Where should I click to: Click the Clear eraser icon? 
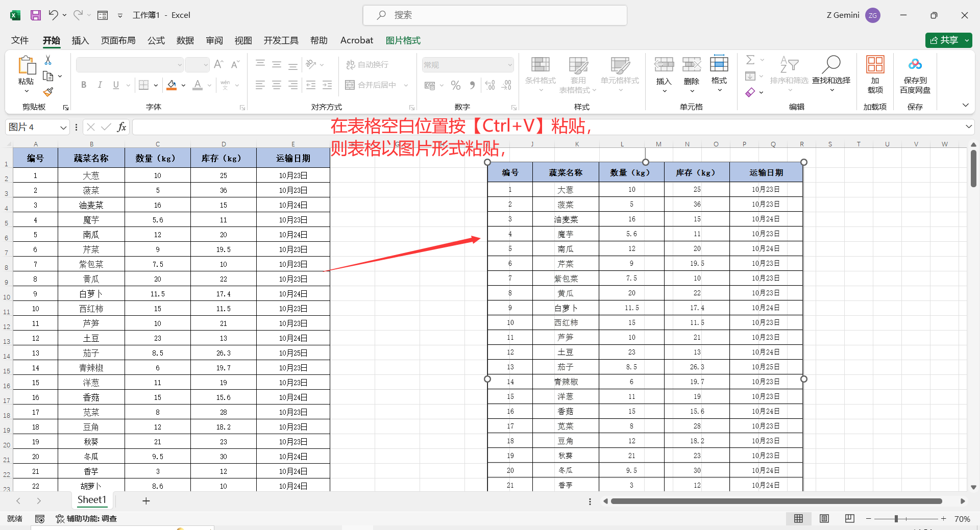coord(750,92)
